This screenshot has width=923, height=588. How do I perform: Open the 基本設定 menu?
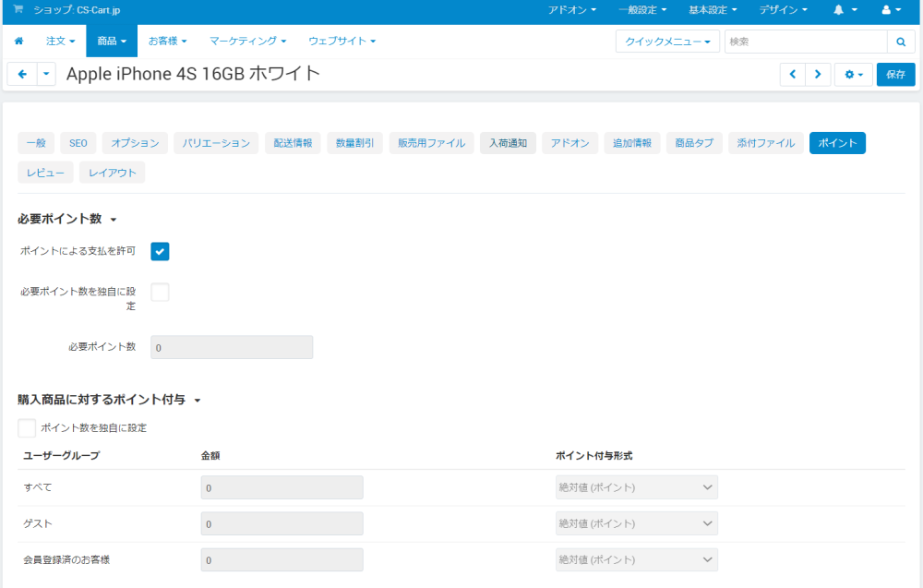[x=713, y=10]
